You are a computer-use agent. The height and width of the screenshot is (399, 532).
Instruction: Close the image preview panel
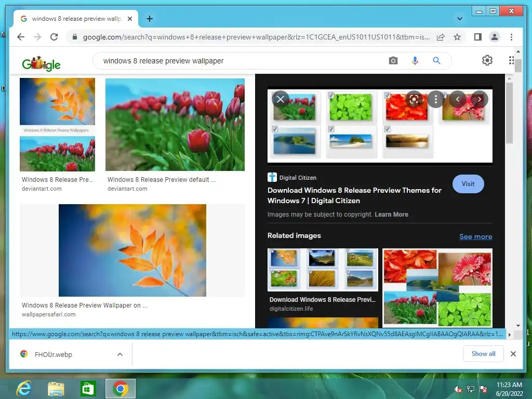[280, 99]
